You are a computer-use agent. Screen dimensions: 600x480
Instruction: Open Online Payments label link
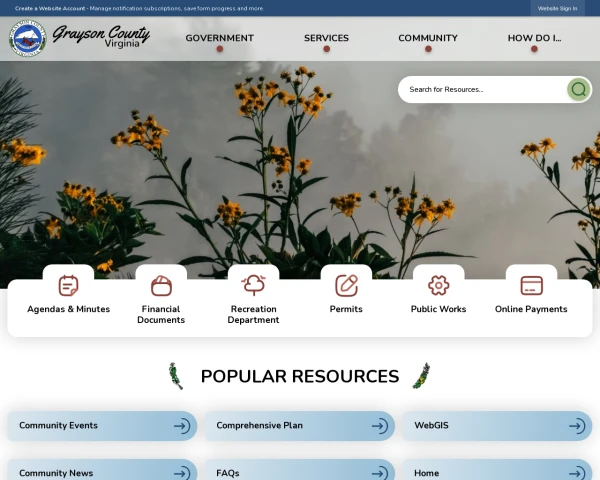pos(531,309)
